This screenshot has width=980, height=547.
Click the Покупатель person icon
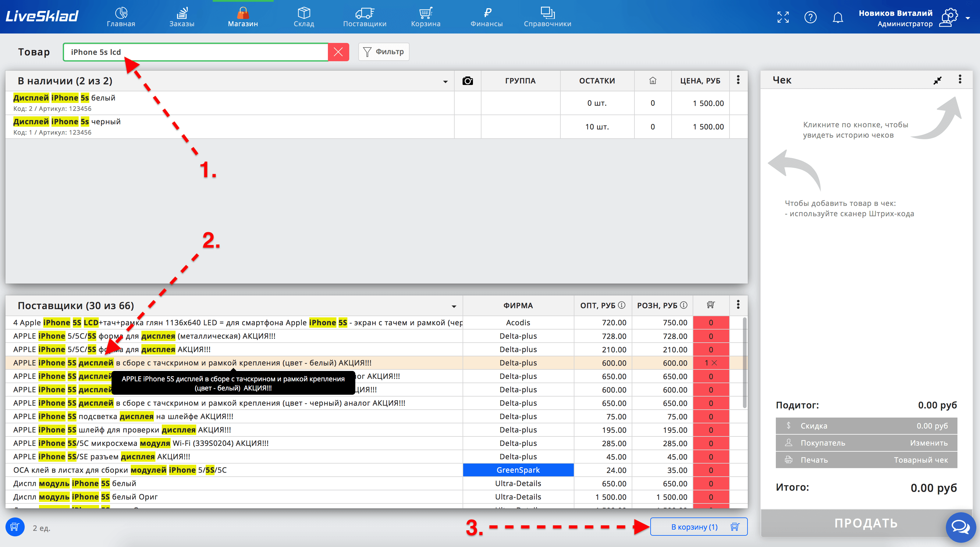(x=789, y=443)
